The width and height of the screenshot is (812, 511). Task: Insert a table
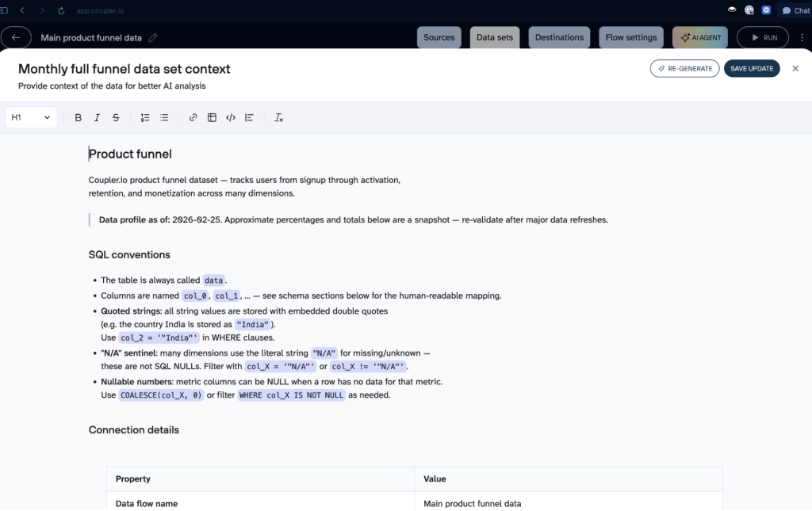click(x=212, y=117)
